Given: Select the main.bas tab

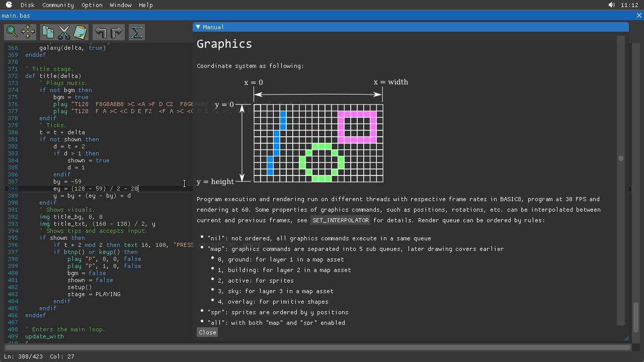Looking at the screenshot, I should (x=16, y=15).
